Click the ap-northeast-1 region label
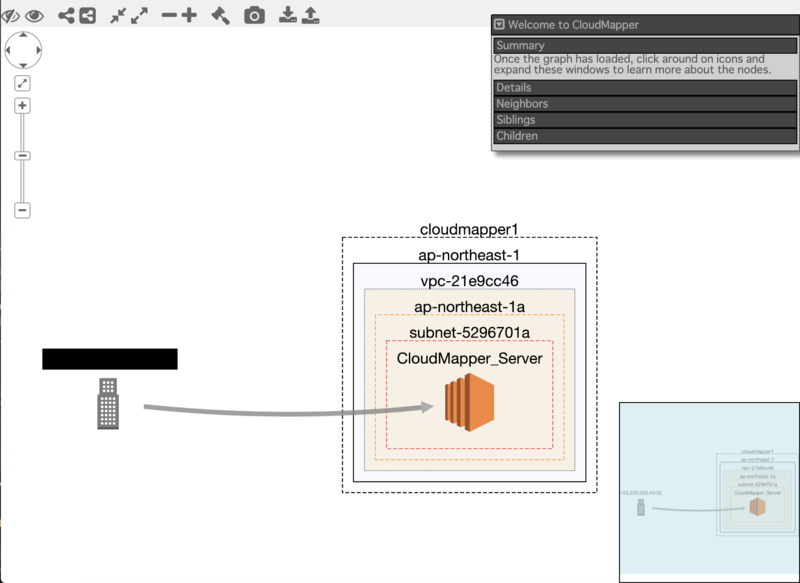Screen dimensions: 800x583 (x=469, y=255)
